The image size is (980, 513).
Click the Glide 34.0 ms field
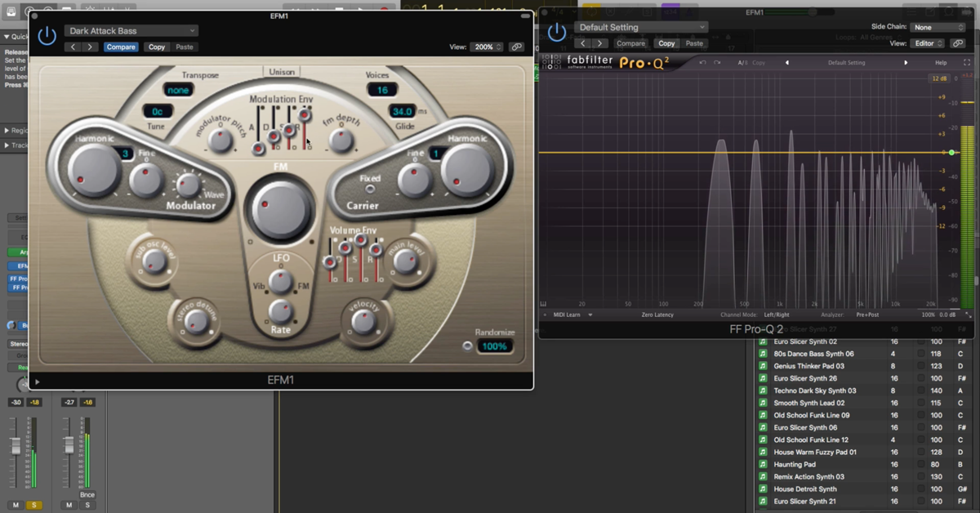[x=403, y=111]
